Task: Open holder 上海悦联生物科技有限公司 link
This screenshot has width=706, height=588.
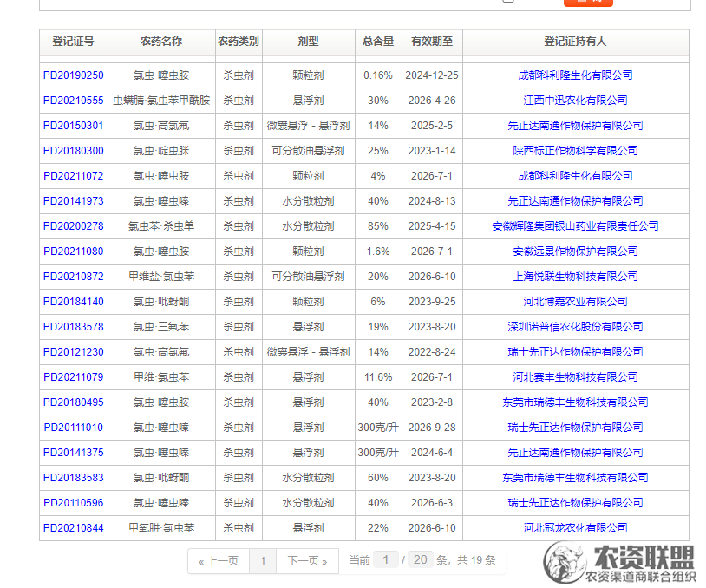Action: (x=575, y=277)
